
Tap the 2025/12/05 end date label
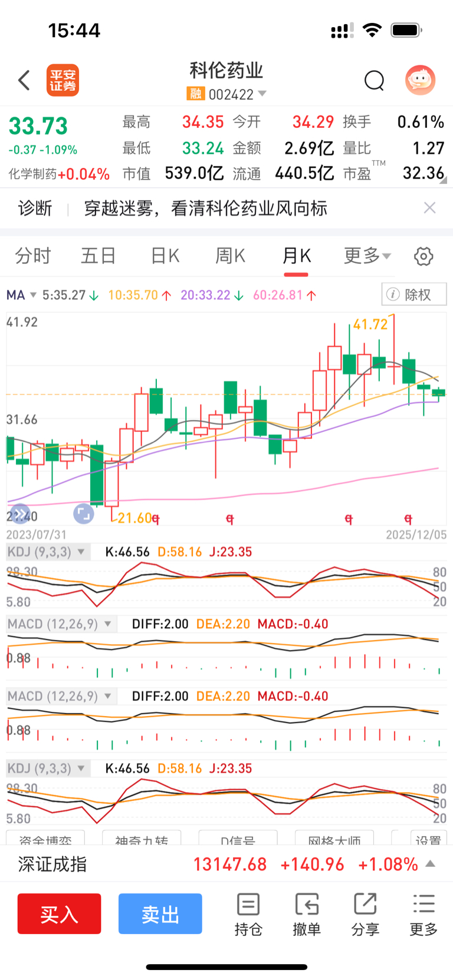(416, 534)
